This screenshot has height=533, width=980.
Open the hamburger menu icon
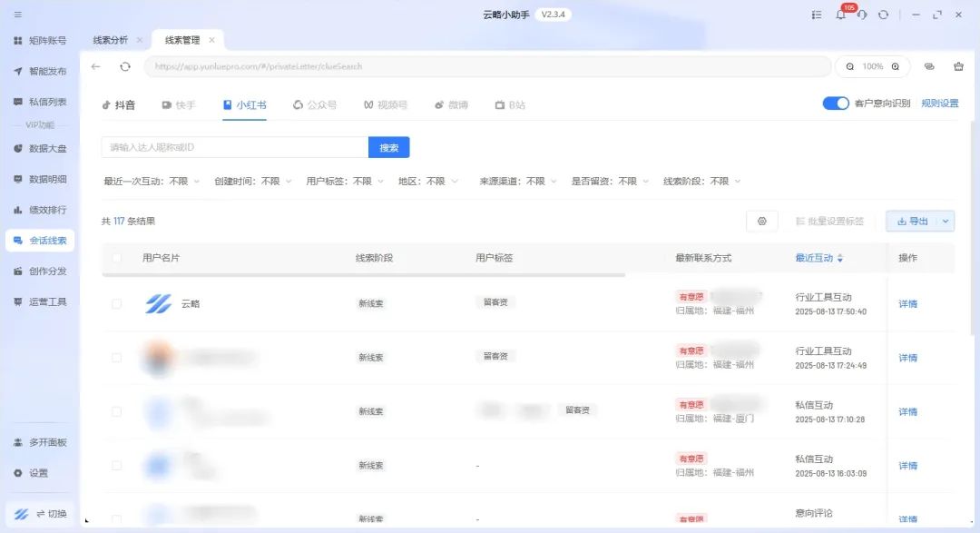tap(18, 15)
